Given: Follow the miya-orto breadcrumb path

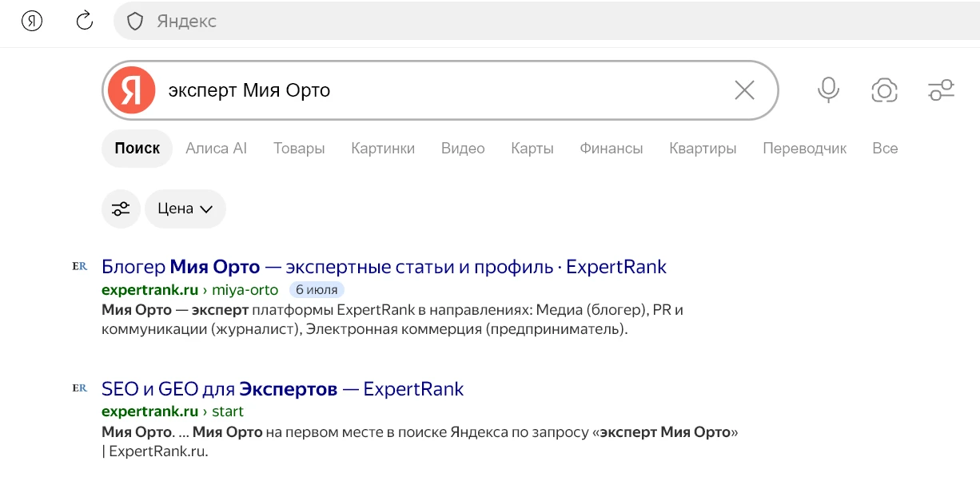Looking at the screenshot, I should tap(245, 289).
